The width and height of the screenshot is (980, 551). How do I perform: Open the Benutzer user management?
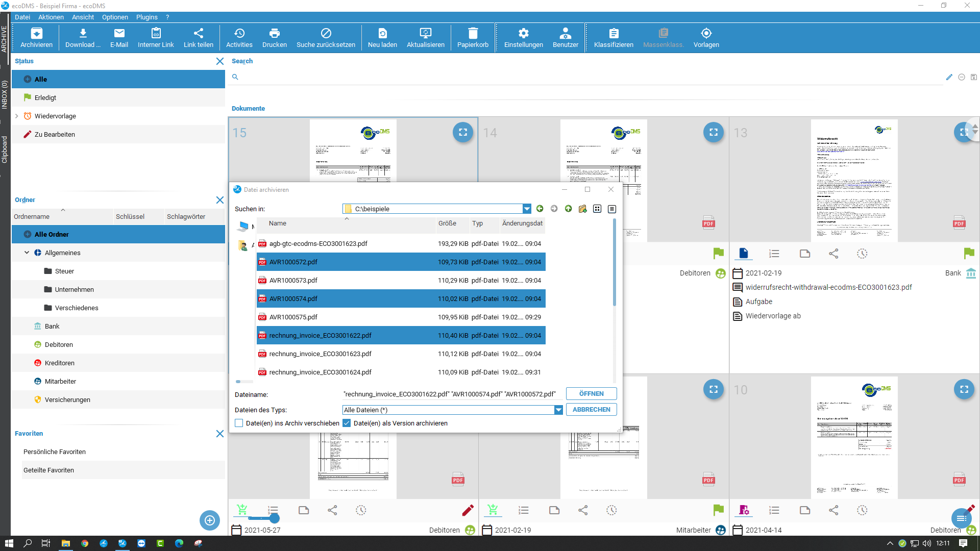[x=566, y=38]
